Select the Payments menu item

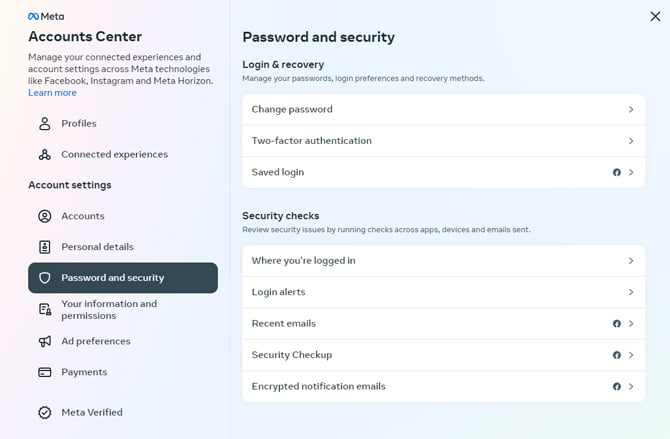[123, 372]
